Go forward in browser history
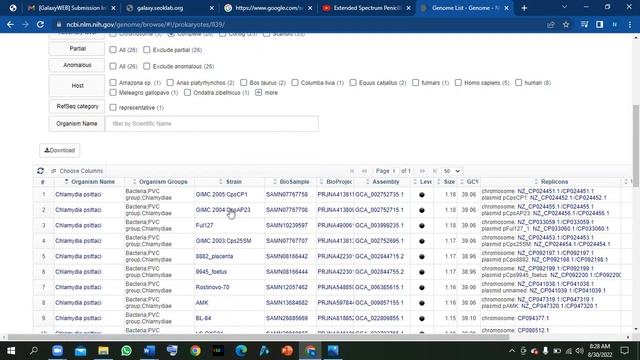This screenshot has height=360, width=640. [x=25, y=24]
